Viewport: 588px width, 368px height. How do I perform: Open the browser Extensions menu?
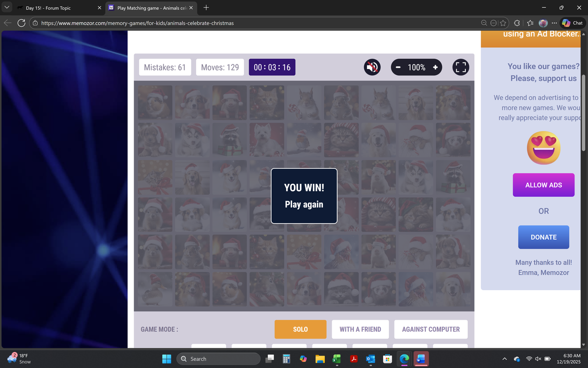coord(517,23)
